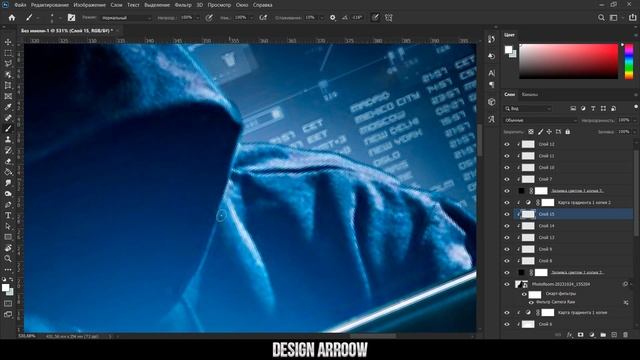Screen dimensions: 640x360
Task: Select the Zoom tool
Action: (8, 259)
